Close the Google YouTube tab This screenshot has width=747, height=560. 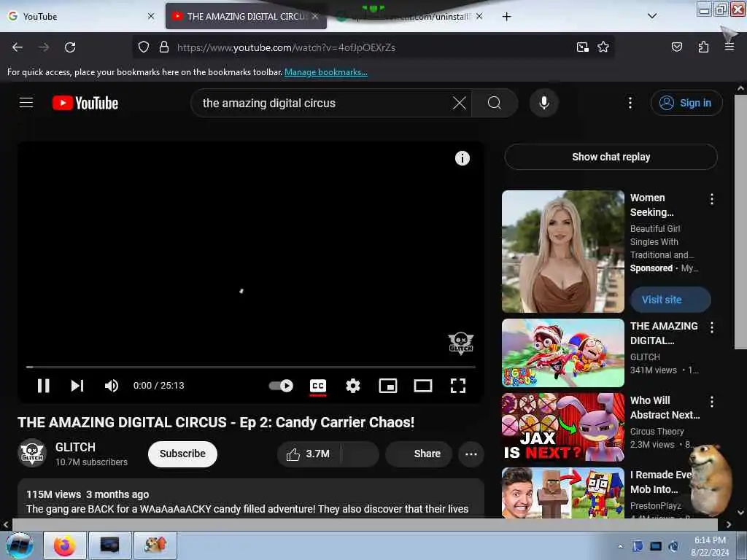(151, 16)
